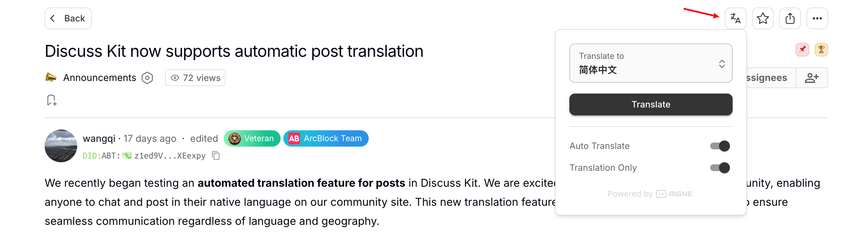Open the Powered by AIGNE link
This screenshot has width=868, height=249.
(x=650, y=194)
